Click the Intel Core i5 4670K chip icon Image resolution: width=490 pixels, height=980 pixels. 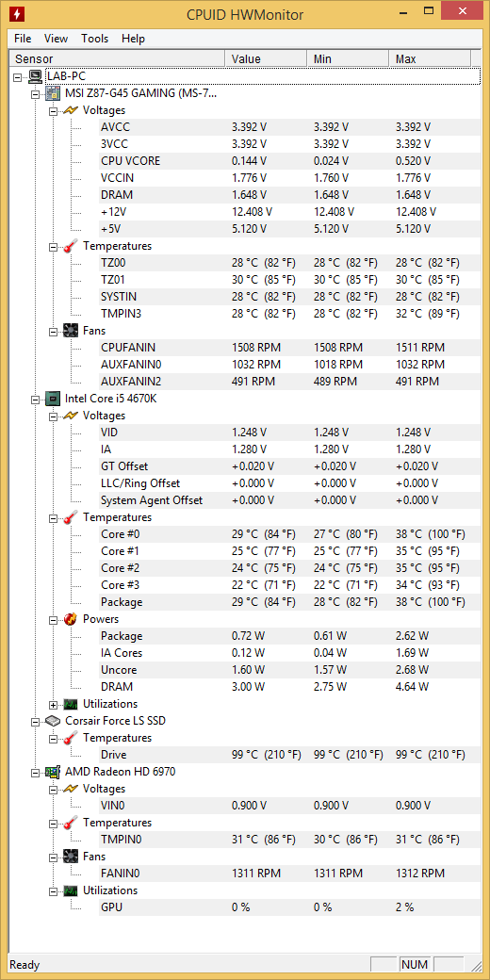[53, 398]
